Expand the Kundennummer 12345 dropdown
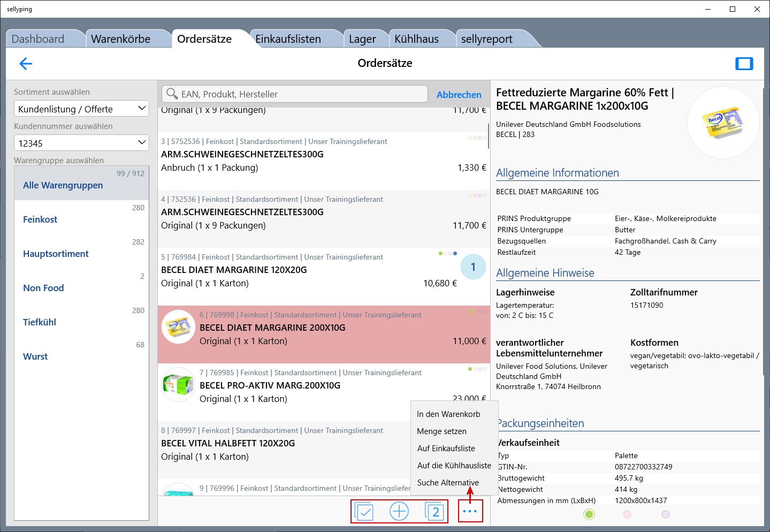This screenshot has height=532, width=770. pos(81,143)
